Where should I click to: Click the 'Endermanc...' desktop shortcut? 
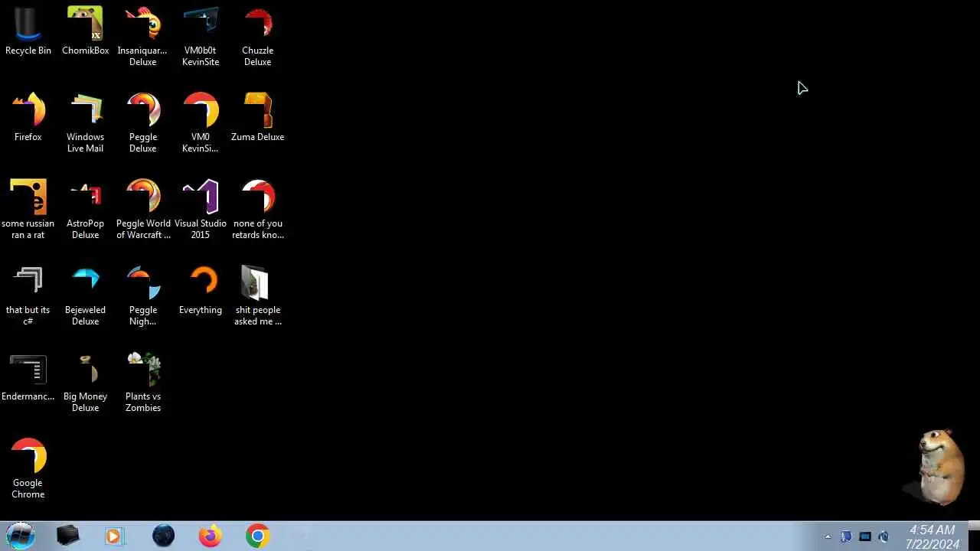(x=28, y=377)
